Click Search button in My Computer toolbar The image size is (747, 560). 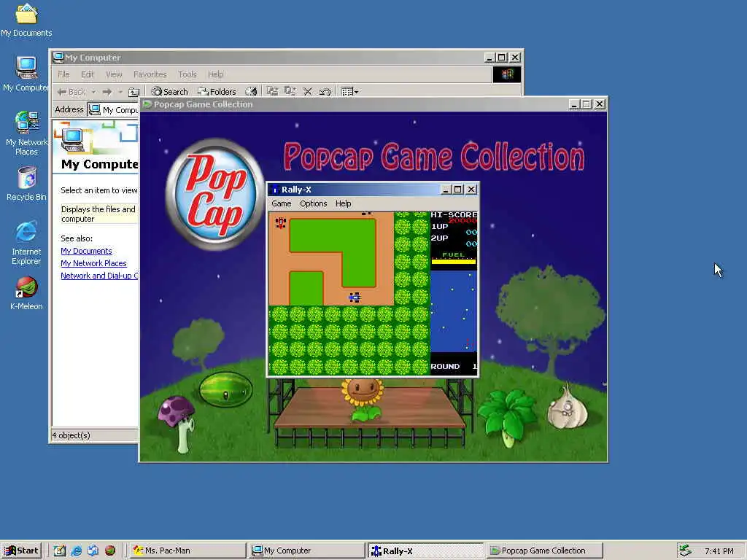(x=169, y=91)
